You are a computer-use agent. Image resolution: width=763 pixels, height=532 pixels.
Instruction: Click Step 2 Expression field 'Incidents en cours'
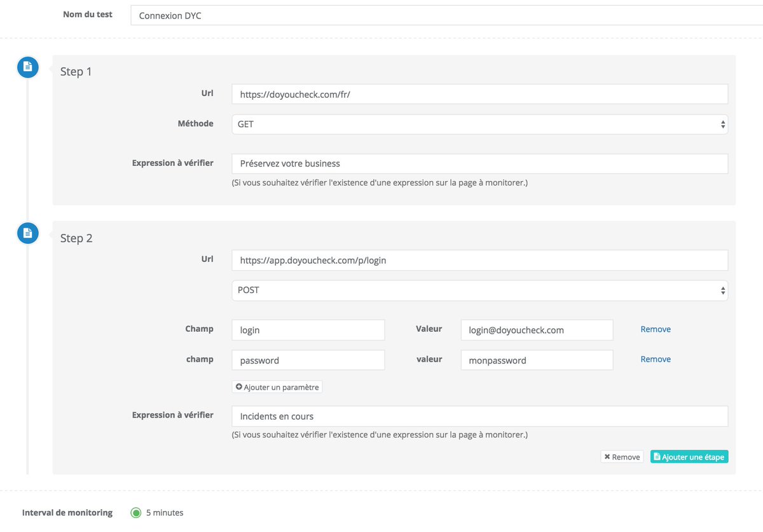pos(480,416)
